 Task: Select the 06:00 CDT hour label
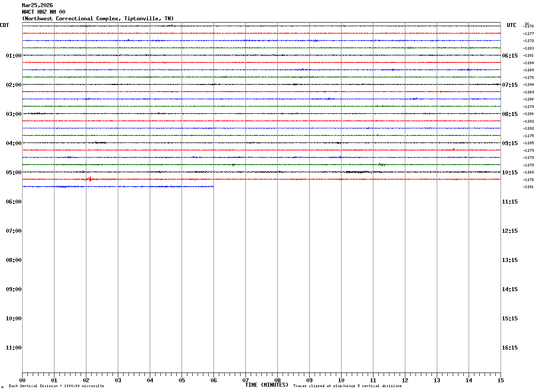pos(14,202)
